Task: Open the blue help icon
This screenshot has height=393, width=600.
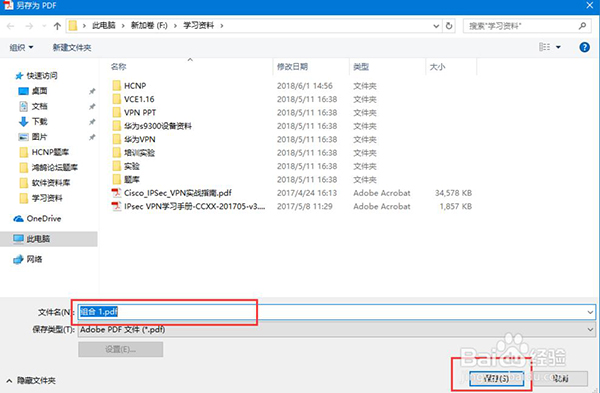Action: coord(584,47)
